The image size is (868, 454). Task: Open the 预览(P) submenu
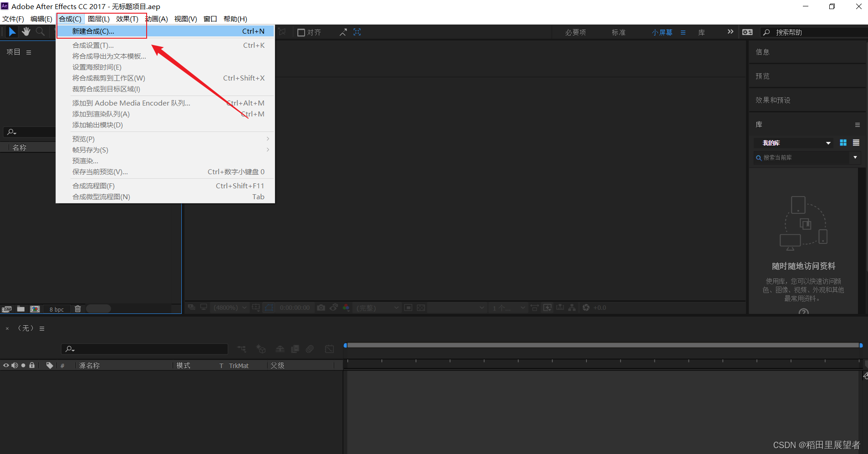click(165, 139)
